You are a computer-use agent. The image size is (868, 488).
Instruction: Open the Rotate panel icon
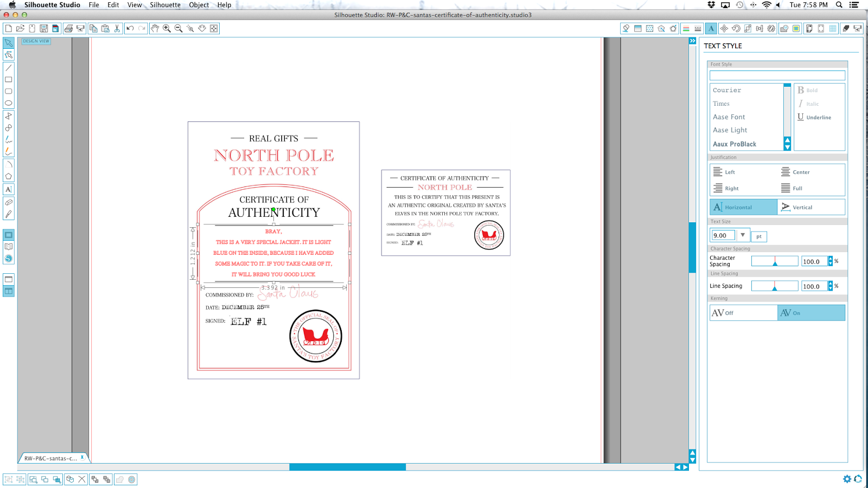[x=736, y=28]
